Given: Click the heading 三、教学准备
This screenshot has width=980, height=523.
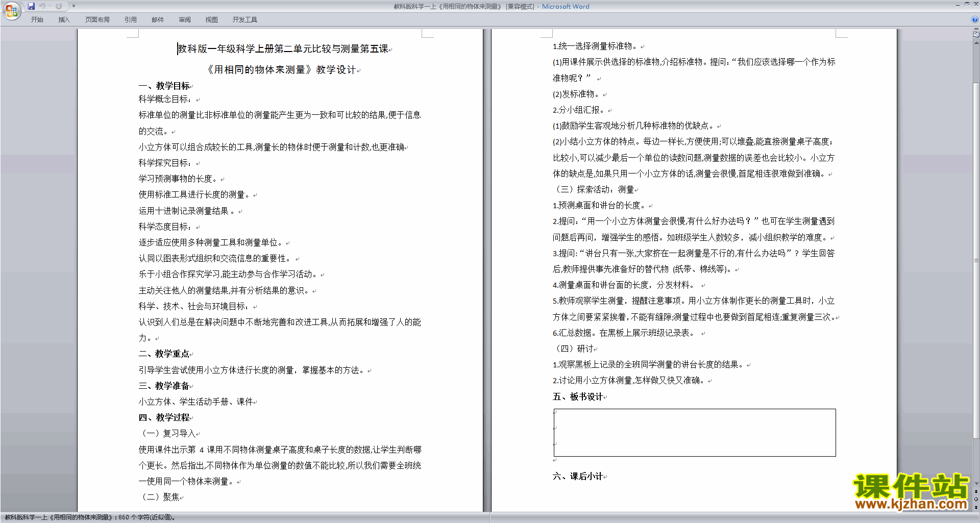Looking at the screenshot, I should tap(164, 386).
